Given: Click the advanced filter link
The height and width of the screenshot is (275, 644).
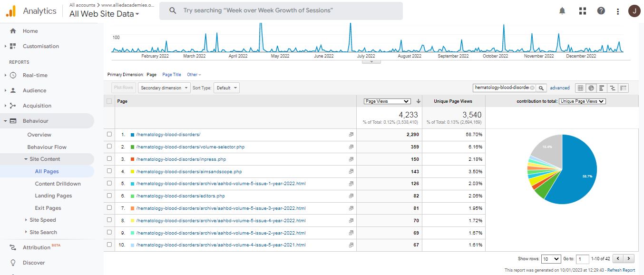Looking at the screenshot, I should (560, 88).
